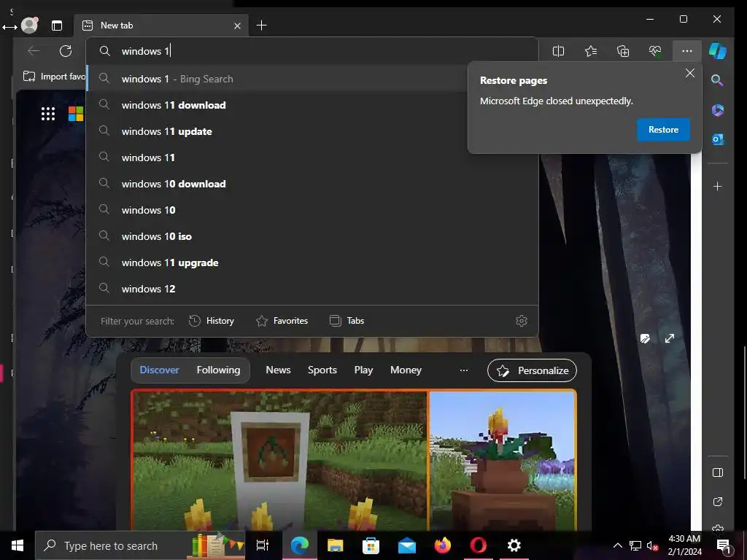747x560 pixels.
Task: Toggle sidebar panel icon near bottom
Action: point(718,472)
